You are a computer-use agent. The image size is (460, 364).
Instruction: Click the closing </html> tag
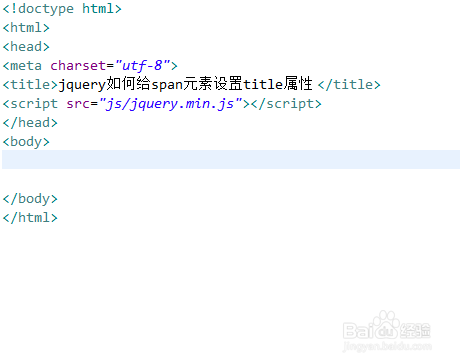coord(30,218)
